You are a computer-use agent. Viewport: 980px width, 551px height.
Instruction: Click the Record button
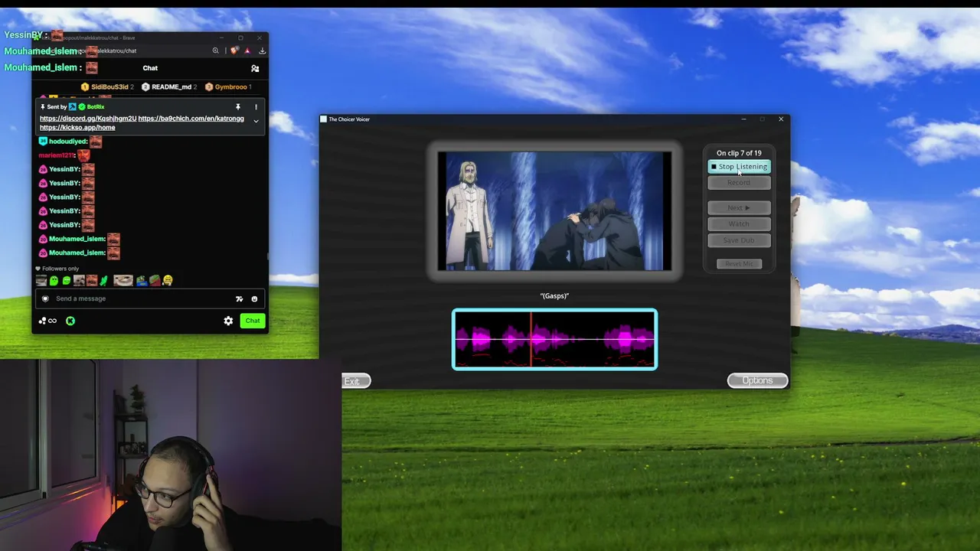(x=739, y=183)
